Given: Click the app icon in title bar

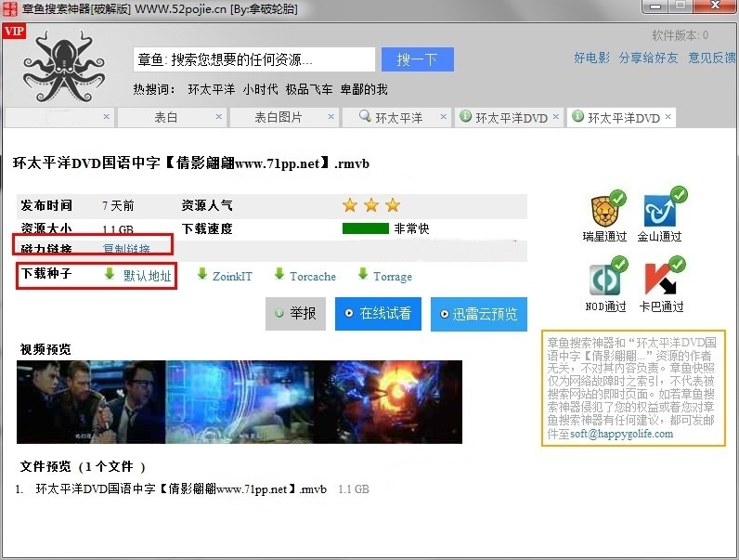Looking at the screenshot, I should tap(10, 9).
